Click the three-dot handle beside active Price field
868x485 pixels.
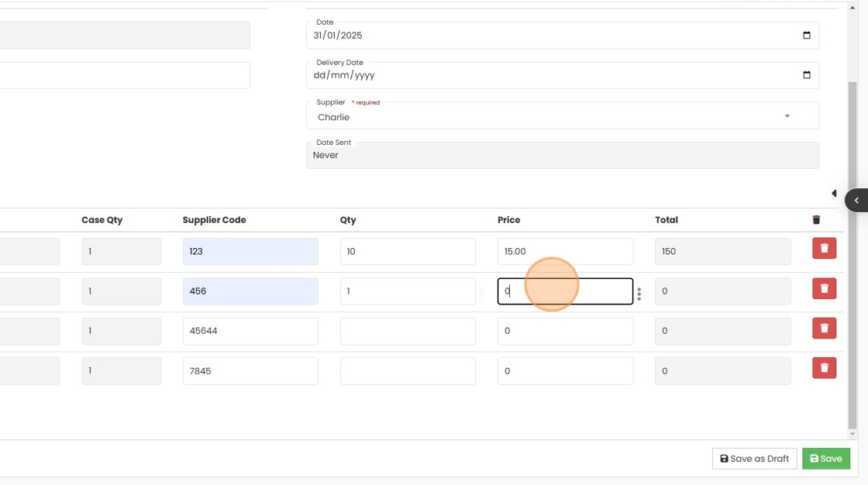point(639,294)
